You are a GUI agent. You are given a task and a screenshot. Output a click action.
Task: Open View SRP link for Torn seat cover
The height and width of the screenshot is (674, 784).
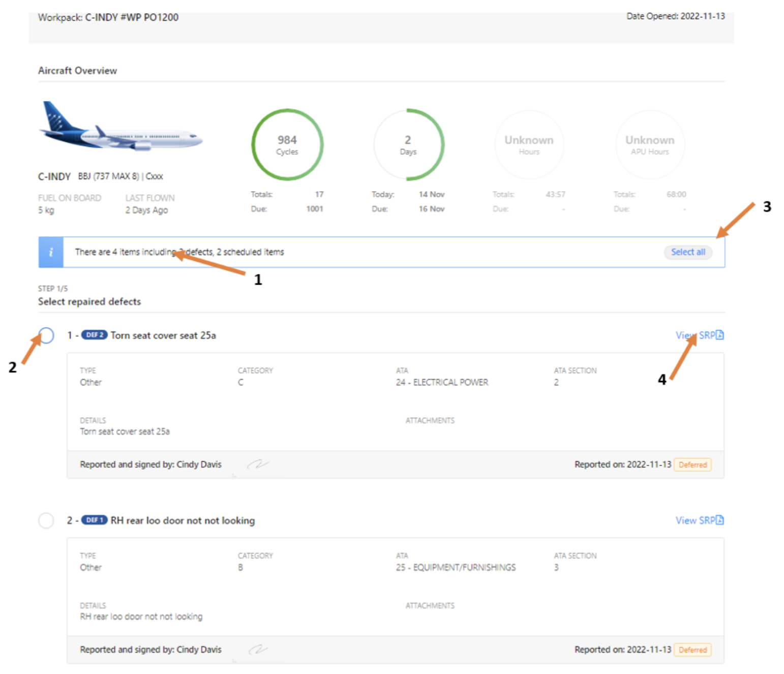pyautogui.click(x=695, y=335)
